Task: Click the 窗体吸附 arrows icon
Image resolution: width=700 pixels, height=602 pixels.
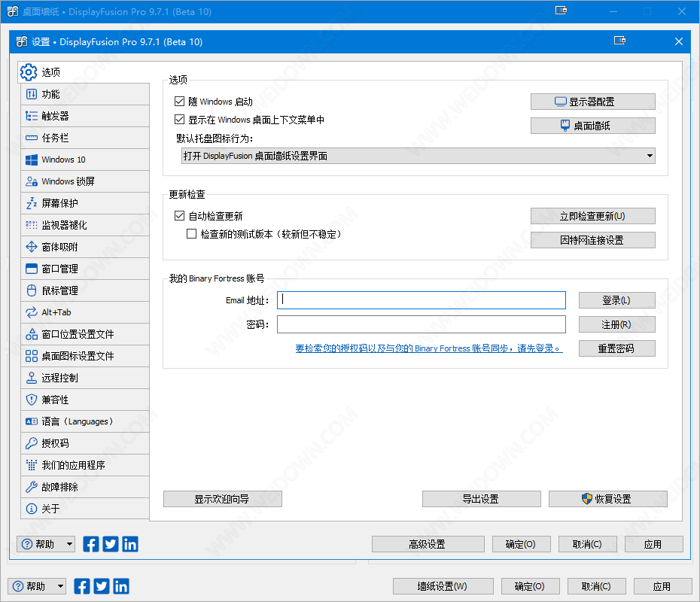Action: 32,247
